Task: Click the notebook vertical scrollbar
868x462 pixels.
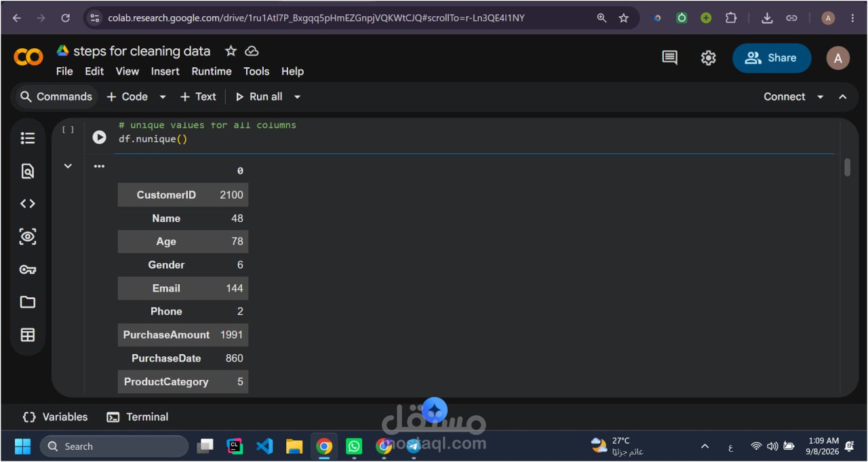Action: (847, 168)
